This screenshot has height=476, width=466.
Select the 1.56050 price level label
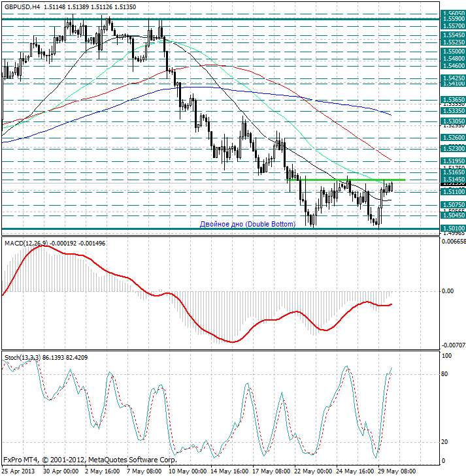[x=453, y=13]
